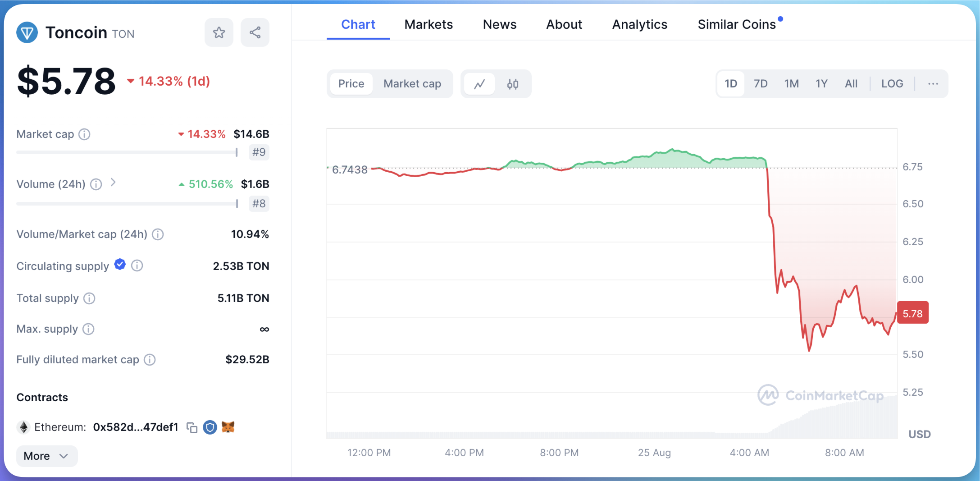Viewport: 980px width, 481px height.
Task: Expand the More contracts dropdown
Action: [x=47, y=456]
